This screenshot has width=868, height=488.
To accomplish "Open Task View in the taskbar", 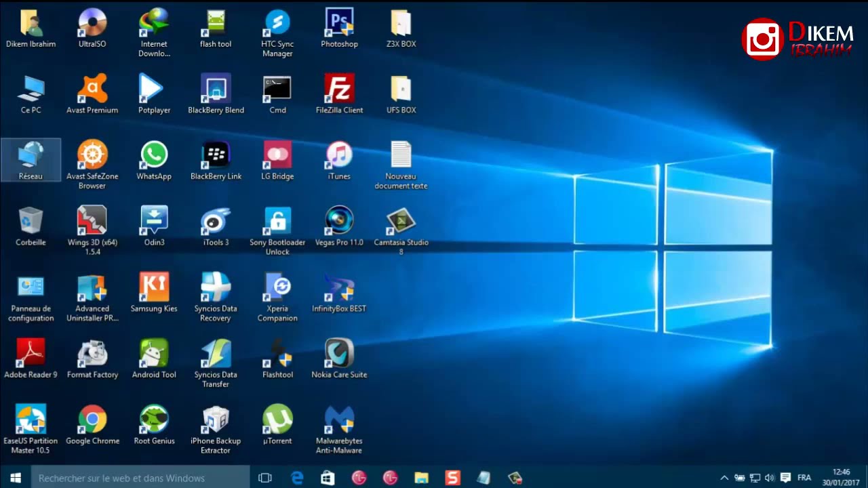I will 265,478.
